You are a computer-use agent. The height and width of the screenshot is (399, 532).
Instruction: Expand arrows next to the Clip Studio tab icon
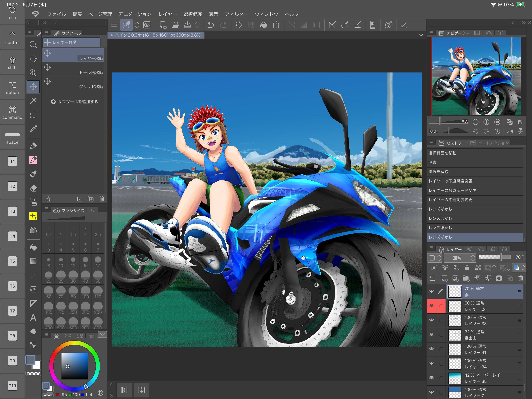click(x=137, y=25)
